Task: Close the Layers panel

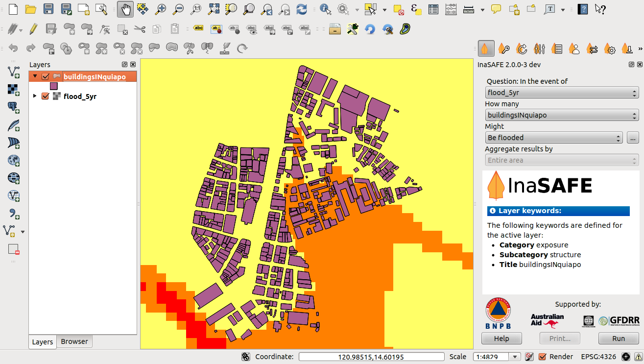Action: coord(133,65)
